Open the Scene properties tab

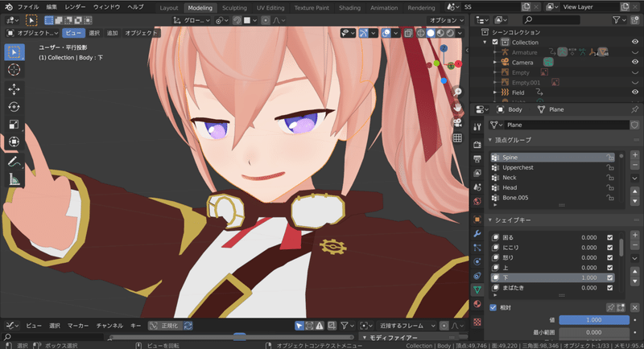(x=477, y=187)
